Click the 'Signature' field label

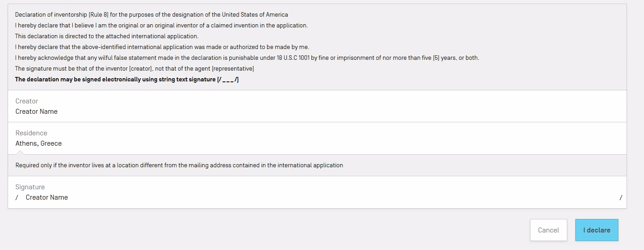pyautogui.click(x=30, y=187)
